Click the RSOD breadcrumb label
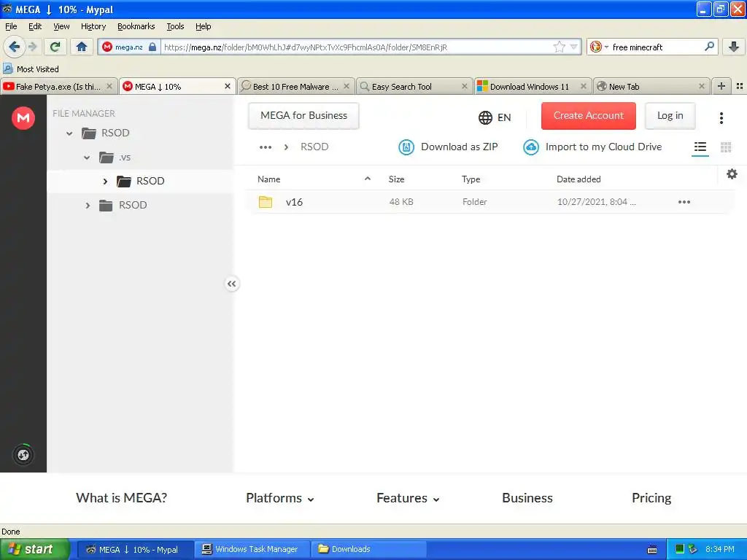The width and height of the screenshot is (747, 560). (x=314, y=147)
